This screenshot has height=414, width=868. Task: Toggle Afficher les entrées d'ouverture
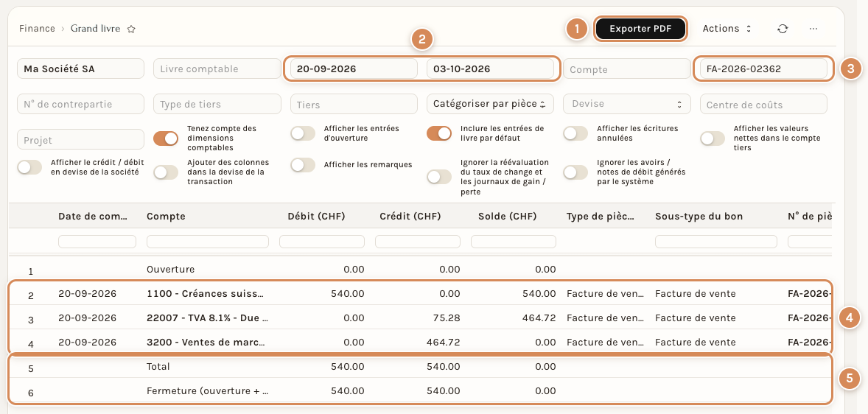pos(303,133)
